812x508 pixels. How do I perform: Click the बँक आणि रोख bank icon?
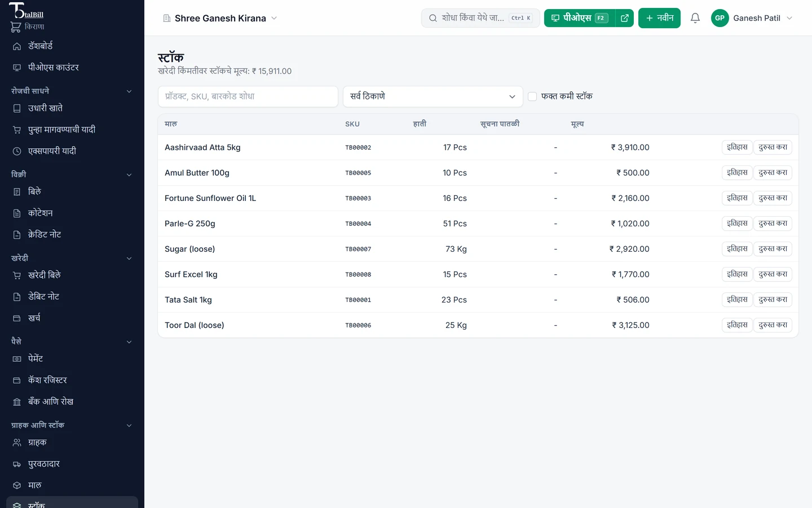coord(17,402)
